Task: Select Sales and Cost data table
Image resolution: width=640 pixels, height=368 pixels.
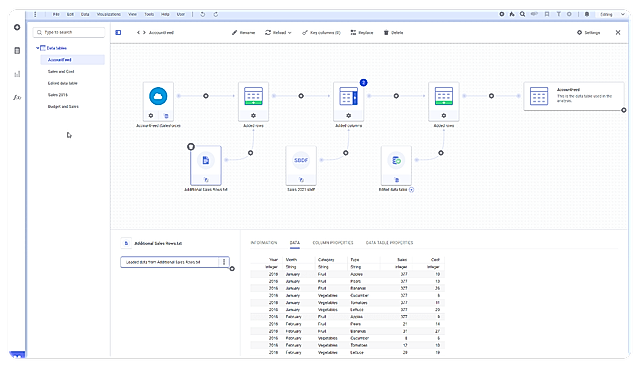Action: [x=61, y=72]
